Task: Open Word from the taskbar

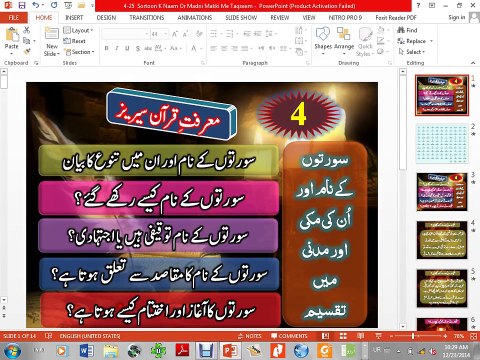Action: [87, 351]
